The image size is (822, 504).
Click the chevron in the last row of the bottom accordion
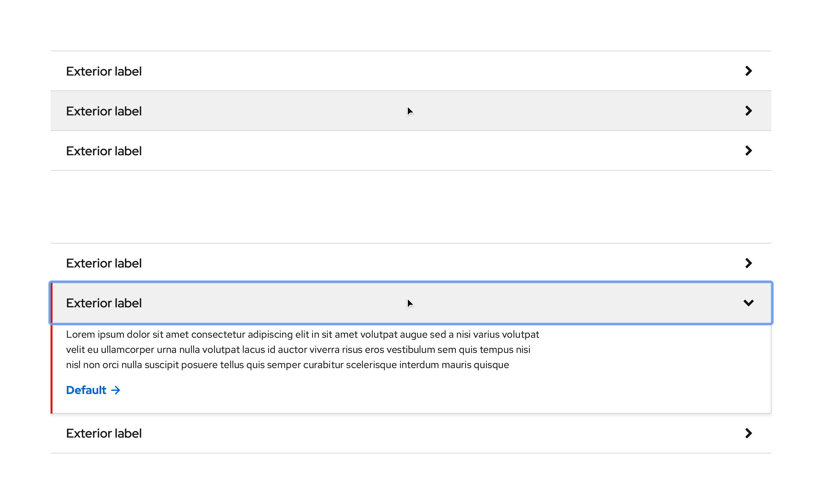[748, 433]
